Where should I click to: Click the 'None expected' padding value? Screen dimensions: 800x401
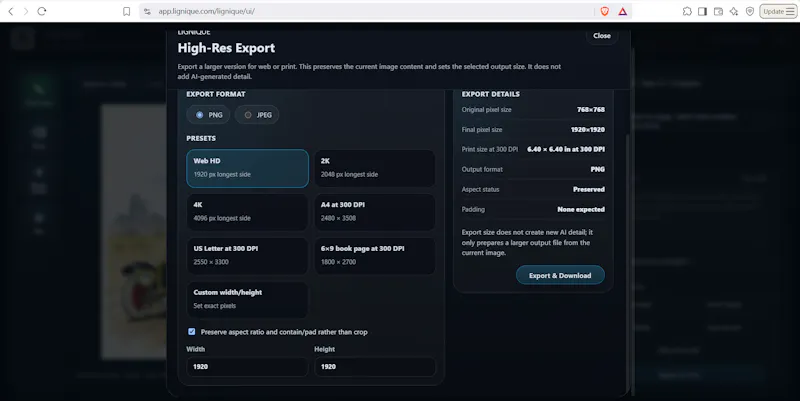pos(581,209)
